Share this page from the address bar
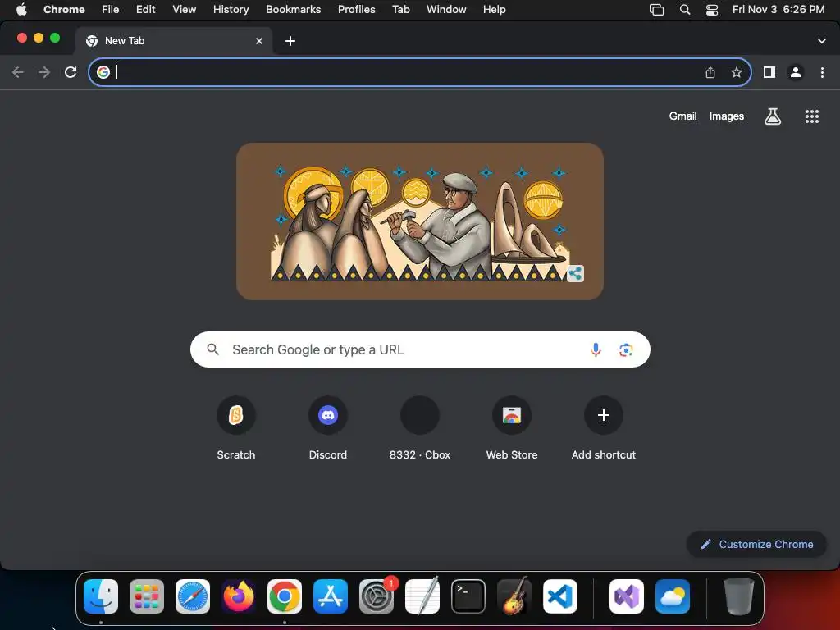Viewport: 840px width, 630px height. pos(710,72)
